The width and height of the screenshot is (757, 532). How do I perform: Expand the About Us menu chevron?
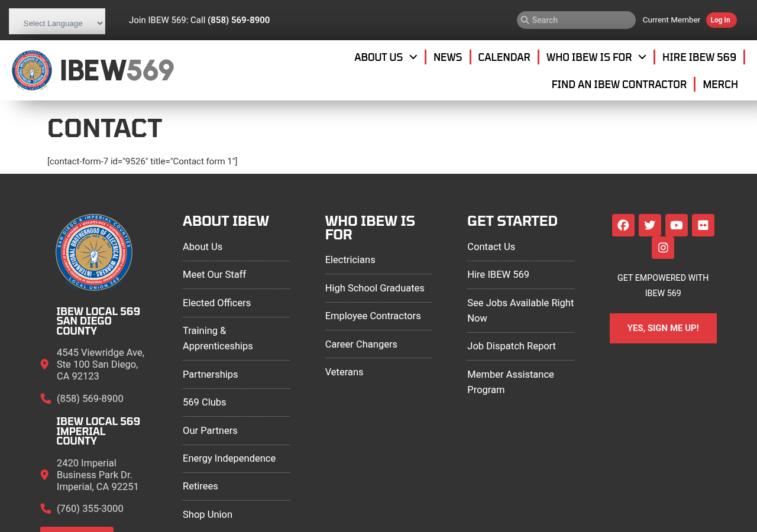coord(413,57)
